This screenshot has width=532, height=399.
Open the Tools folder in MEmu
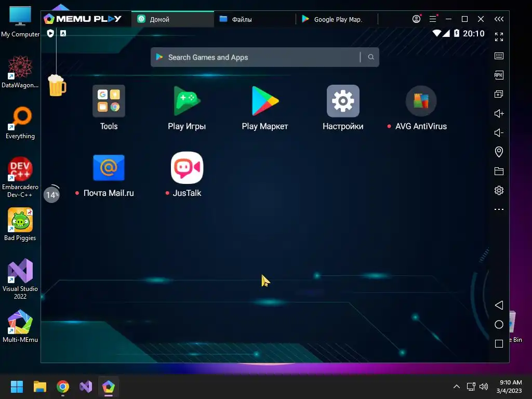click(x=109, y=101)
